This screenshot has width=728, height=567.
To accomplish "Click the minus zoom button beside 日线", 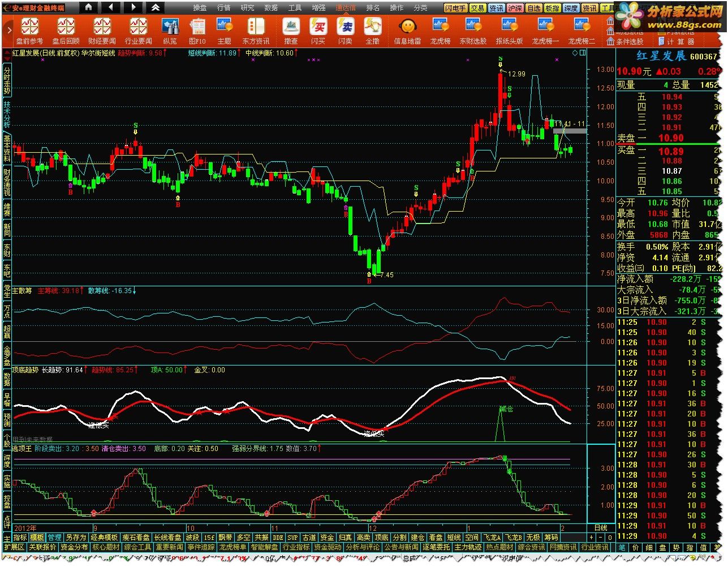I will (601, 537).
